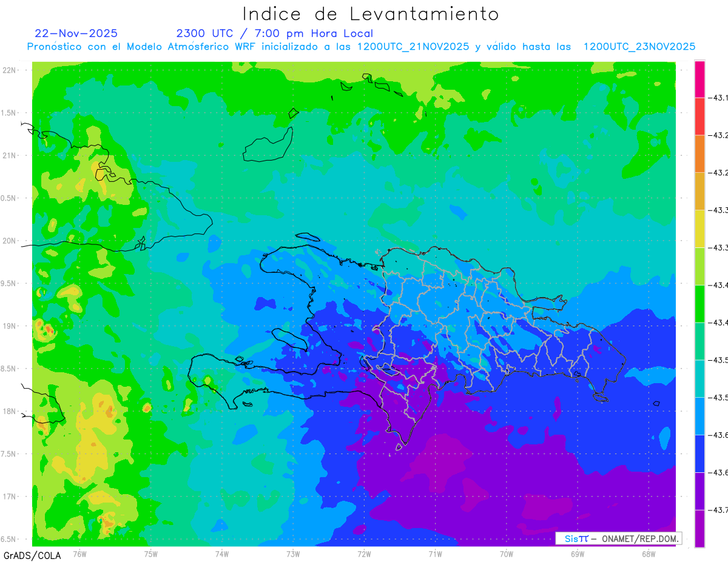Click the "17N" latitude label
728x562 pixels.
9,497
